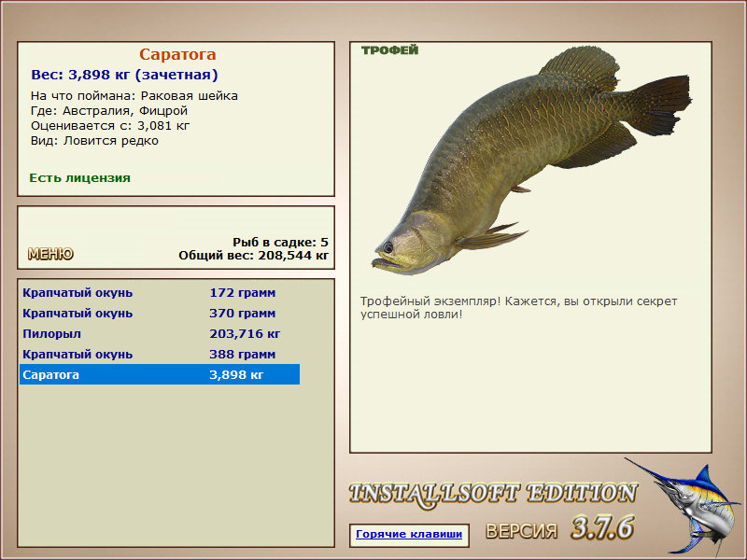Viewport: 747px width, 560px height.
Task: Click the Есть лицензия label
Action: (x=80, y=178)
